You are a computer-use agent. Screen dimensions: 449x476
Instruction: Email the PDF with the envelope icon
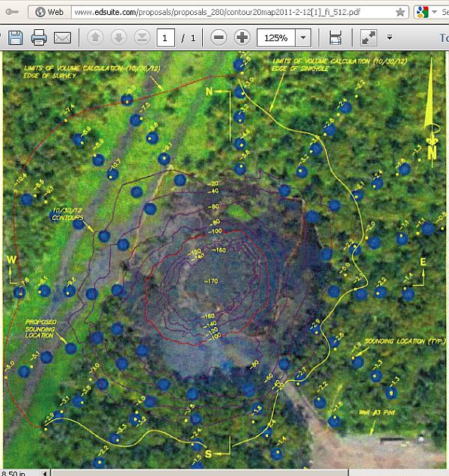[x=63, y=37]
